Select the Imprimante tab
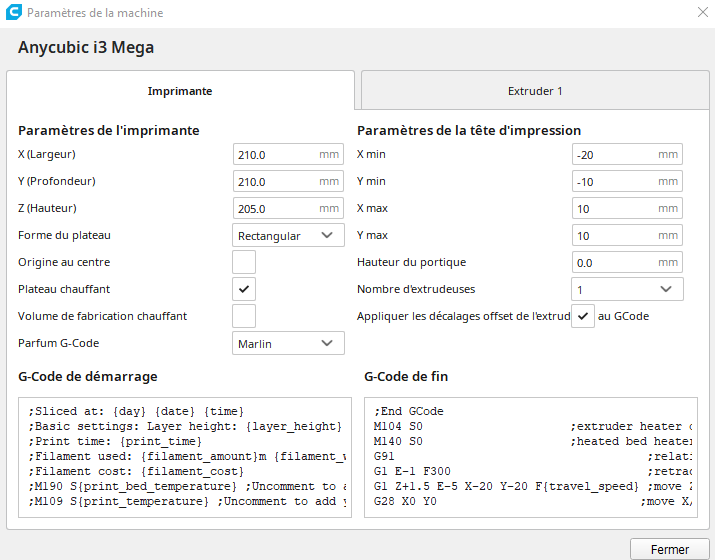 click(x=180, y=91)
